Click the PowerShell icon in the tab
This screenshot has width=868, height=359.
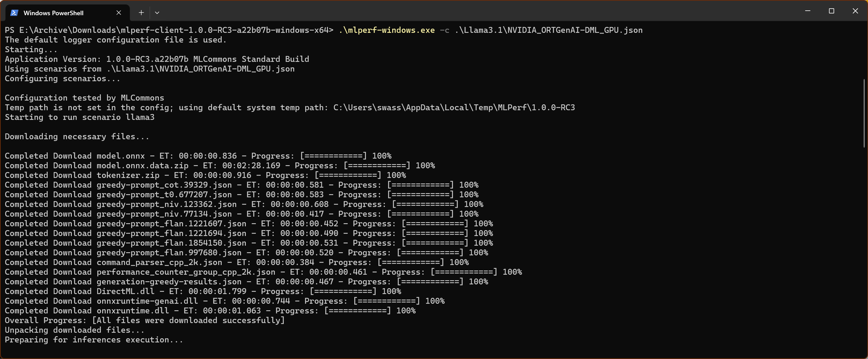[14, 13]
